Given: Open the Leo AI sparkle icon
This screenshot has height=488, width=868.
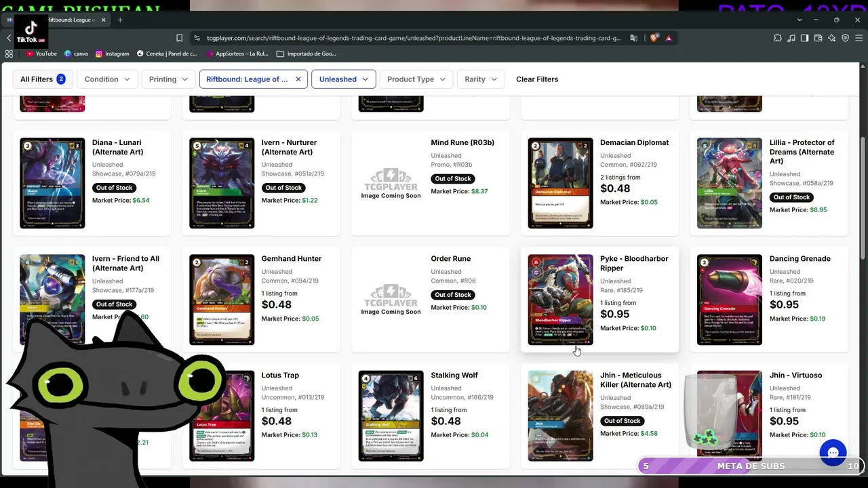Looking at the screenshot, I should [x=832, y=38].
